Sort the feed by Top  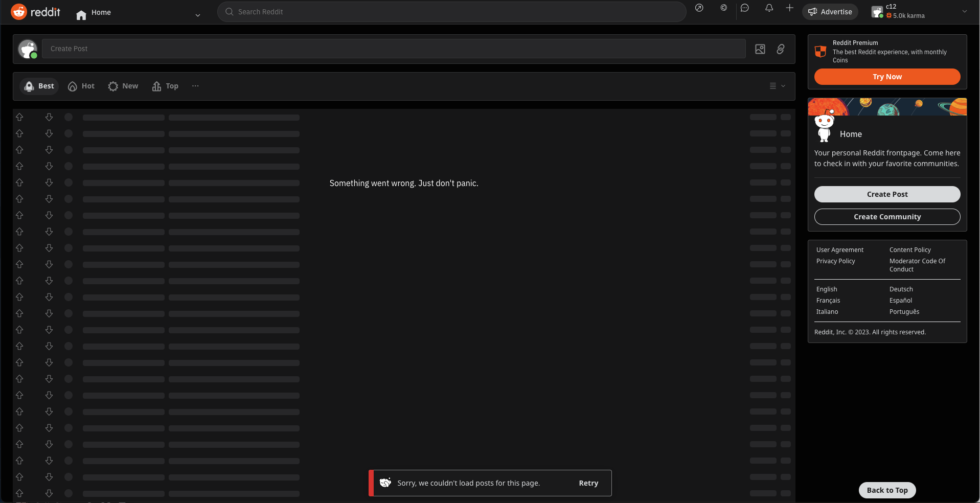[x=165, y=86]
